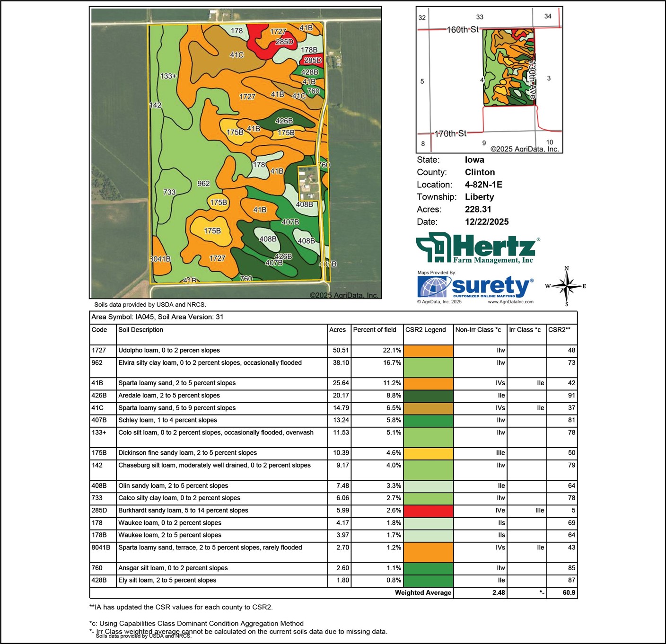Click the 428B soil label on the map
The height and width of the screenshot is (644, 666).
tap(310, 72)
